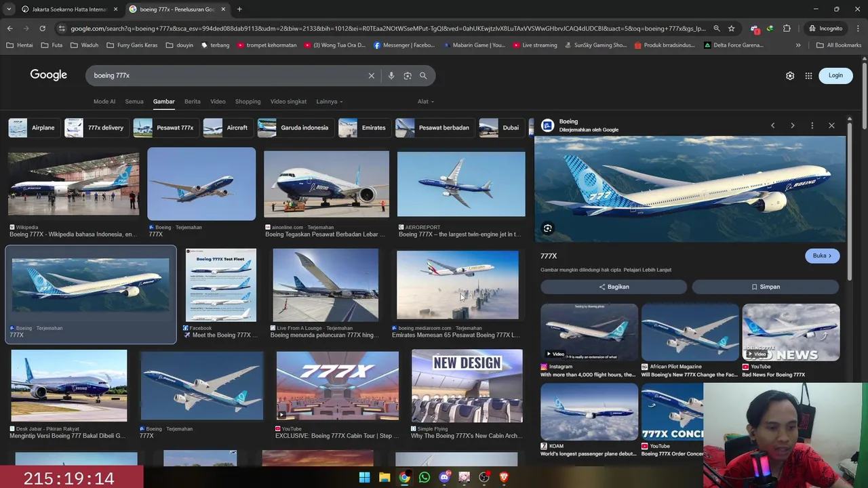Image resolution: width=868 pixels, height=488 pixels.
Task: Open more options in image preview panel
Action: click(812, 125)
